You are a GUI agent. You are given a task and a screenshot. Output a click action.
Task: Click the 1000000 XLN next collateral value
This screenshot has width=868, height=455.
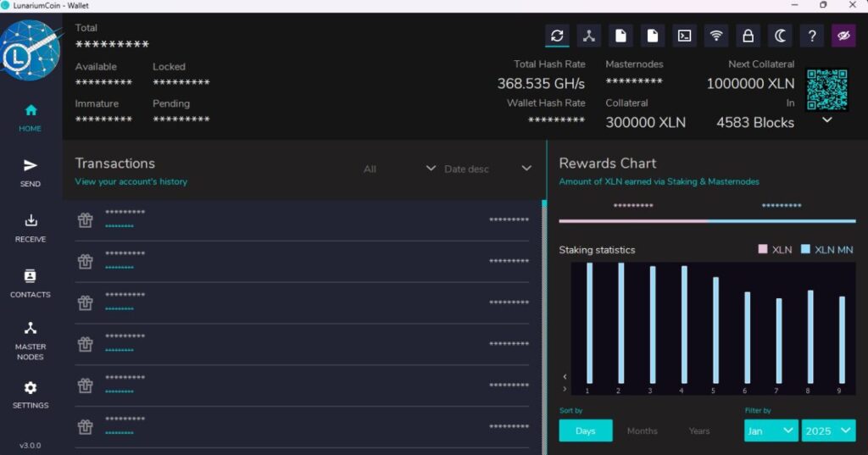coord(750,84)
